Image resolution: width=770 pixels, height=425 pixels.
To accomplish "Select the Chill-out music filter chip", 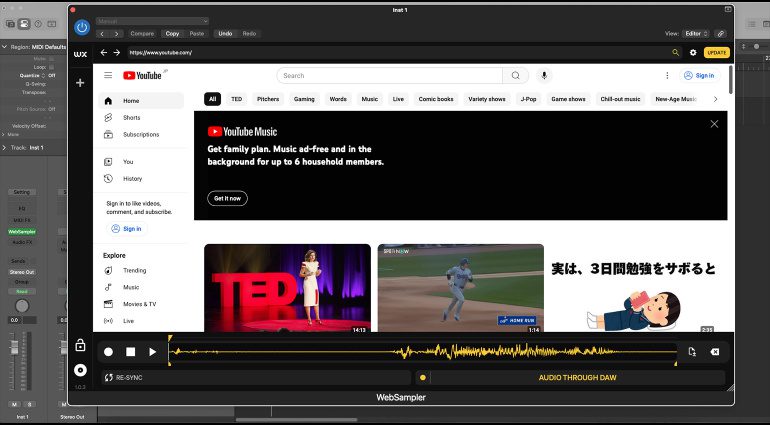I will pos(620,99).
